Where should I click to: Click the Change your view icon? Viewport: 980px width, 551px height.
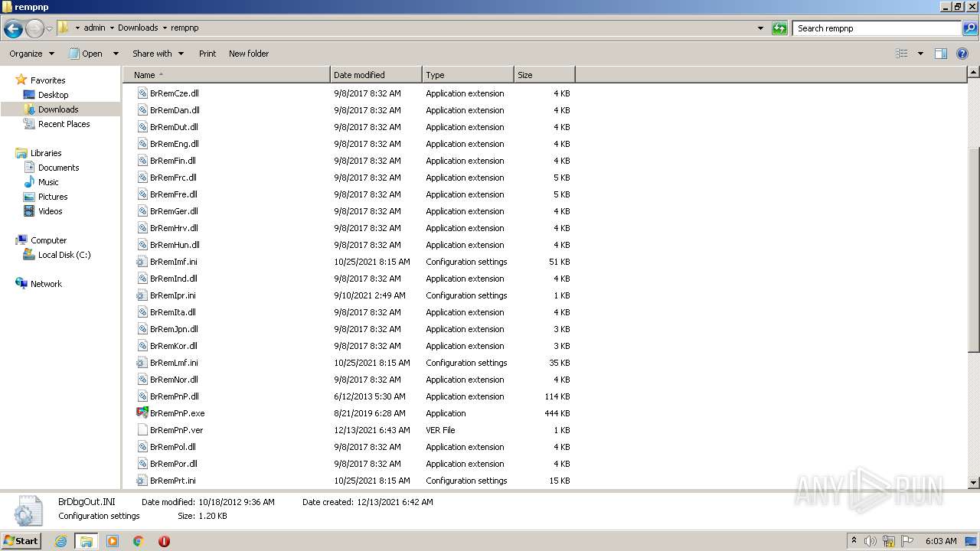click(x=902, y=54)
